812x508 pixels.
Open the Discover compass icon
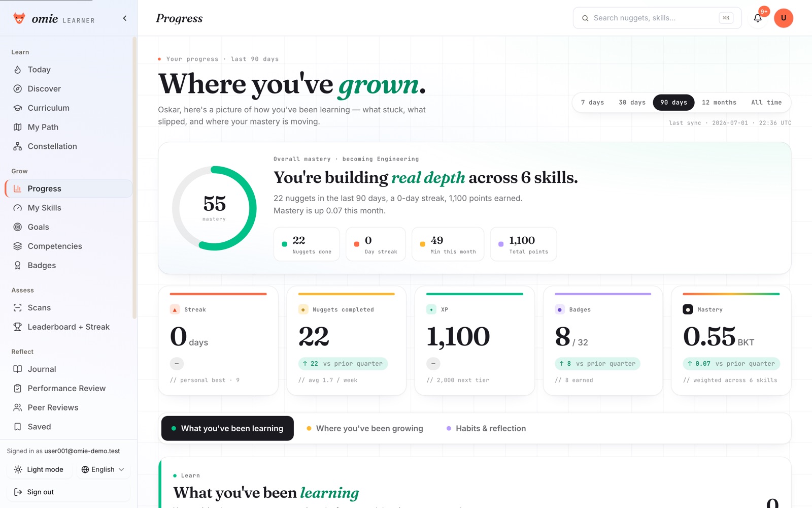[18, 89]
